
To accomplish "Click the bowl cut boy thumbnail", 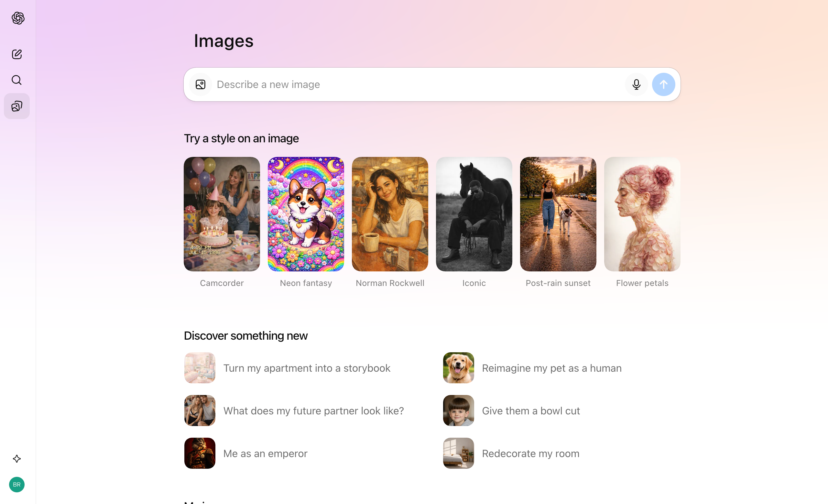I will tap(459, 411).
